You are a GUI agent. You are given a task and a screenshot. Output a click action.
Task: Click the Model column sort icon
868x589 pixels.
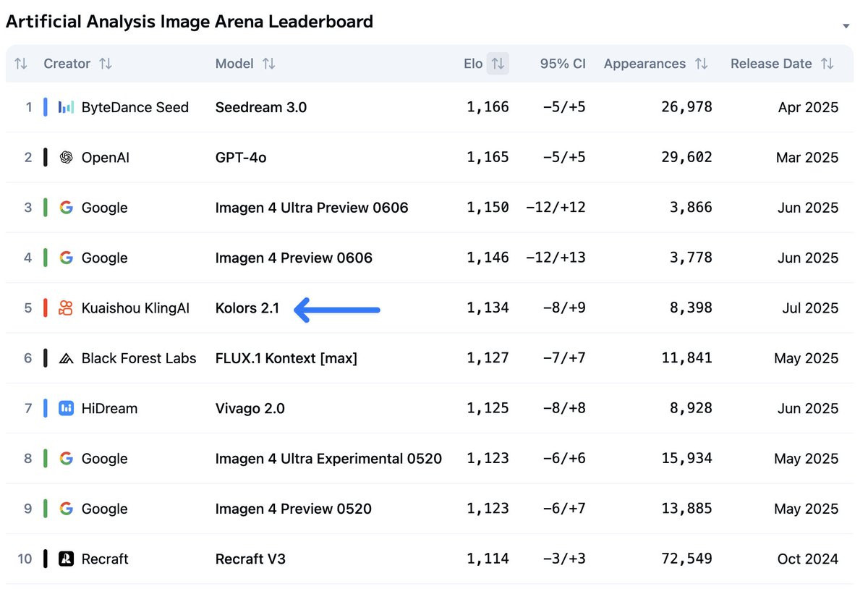point(269,64)
